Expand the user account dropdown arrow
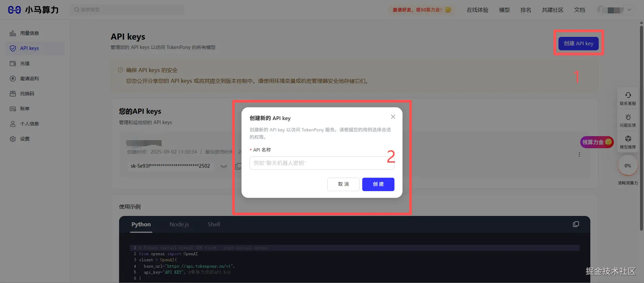This screenshot has height=283, width=644. [x=629, y=10]
